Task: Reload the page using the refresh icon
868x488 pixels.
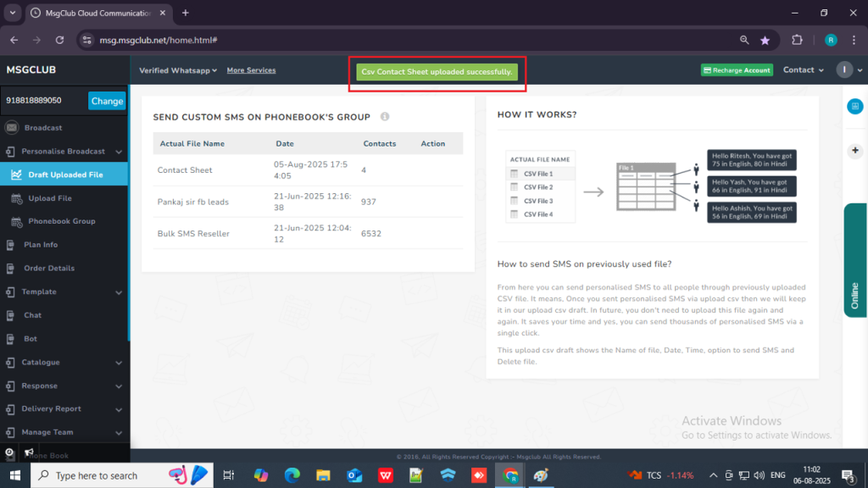Action: click(x=59, y=40)
